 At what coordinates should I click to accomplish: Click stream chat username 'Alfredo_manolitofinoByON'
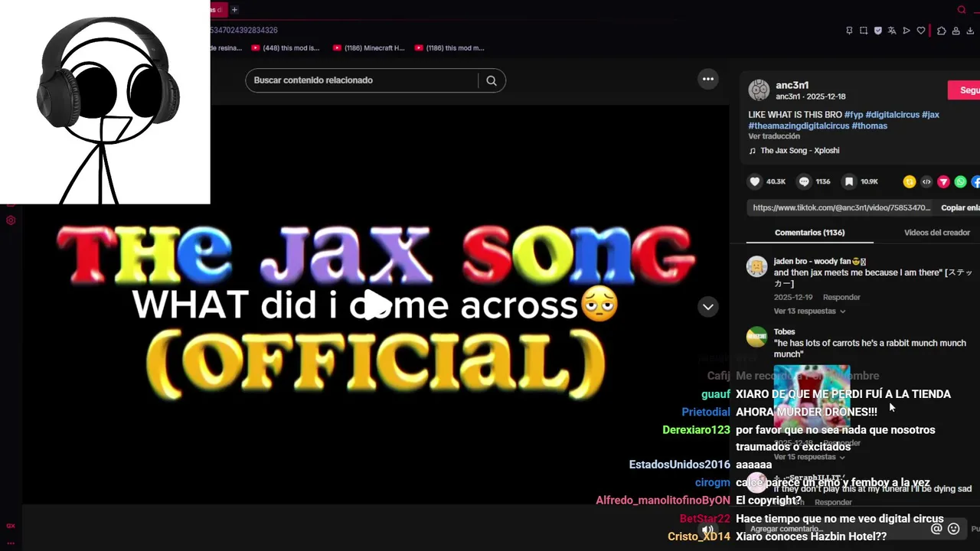point(663,500)
